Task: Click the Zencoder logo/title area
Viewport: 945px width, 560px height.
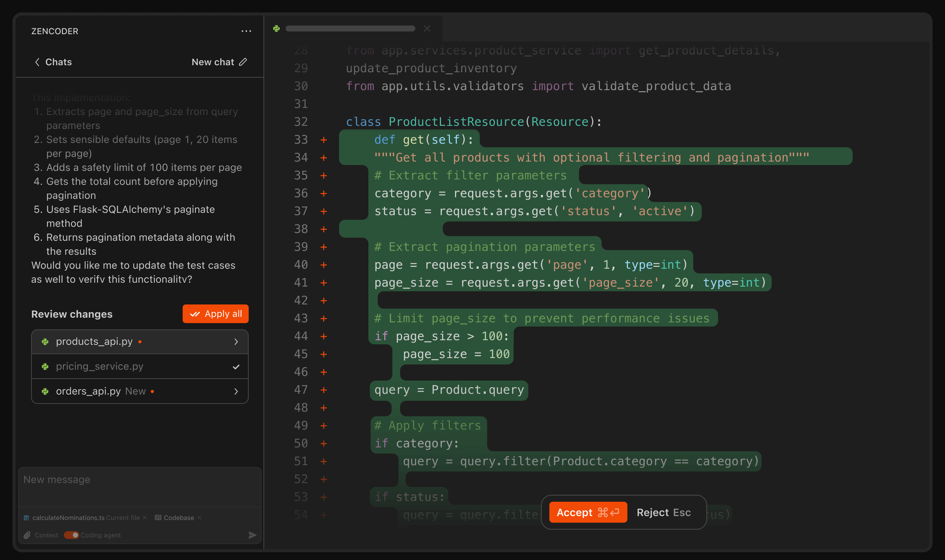Action: click(x=55, y=31)
